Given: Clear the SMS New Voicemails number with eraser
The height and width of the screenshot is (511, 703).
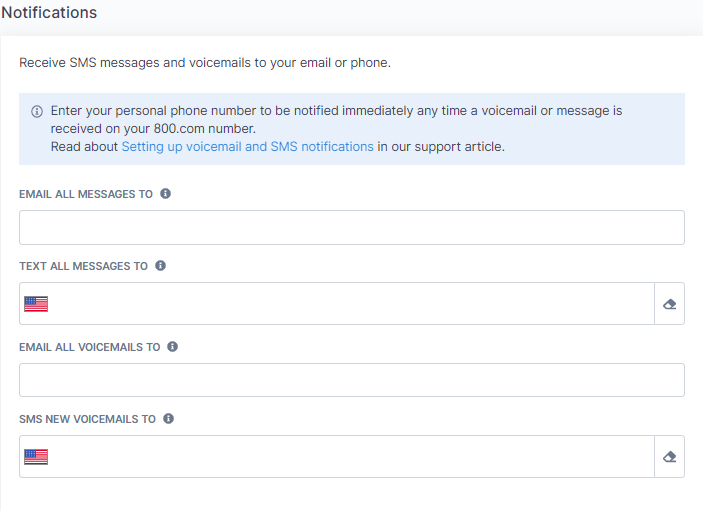Looking at the screenshot, I should [x=669, y=457].
